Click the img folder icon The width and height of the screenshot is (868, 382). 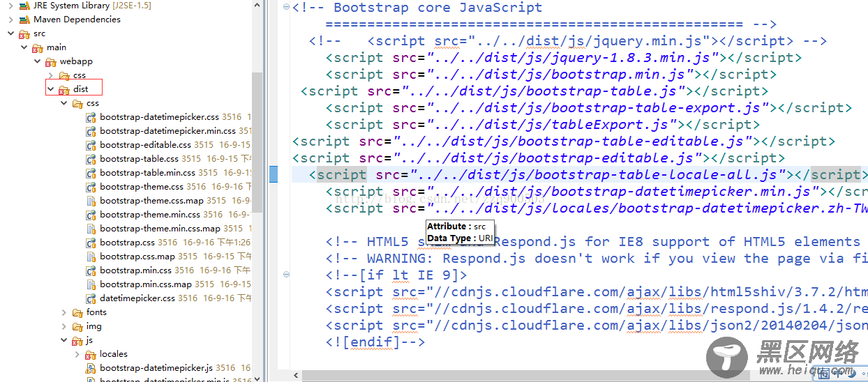coord(77,326)
